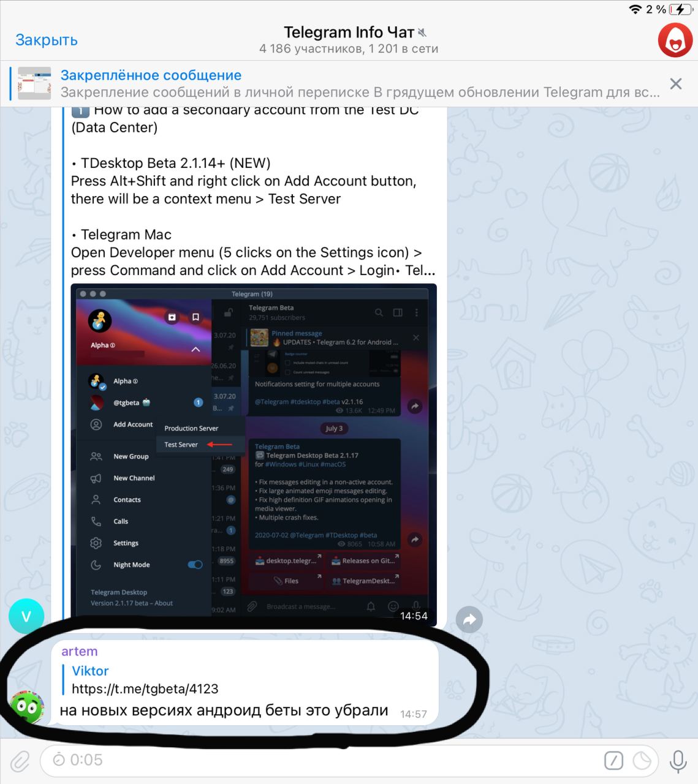Image resolution: width=698 pixels, height=784 pixels.
Task: Tap the green frog user avatar
Action: (26, 707)
